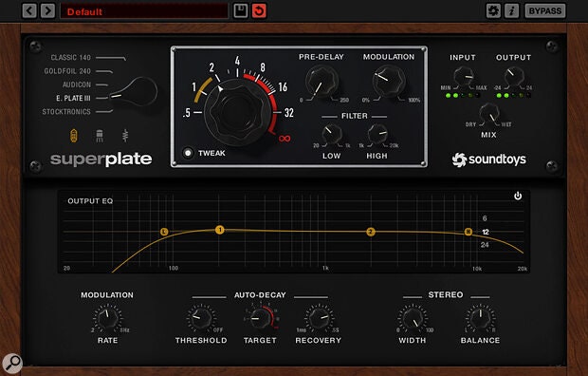The width and height of the screenshot is (588, 376).
Task: Click the top MODULATION depth knob
Action: tap(389, 81)
